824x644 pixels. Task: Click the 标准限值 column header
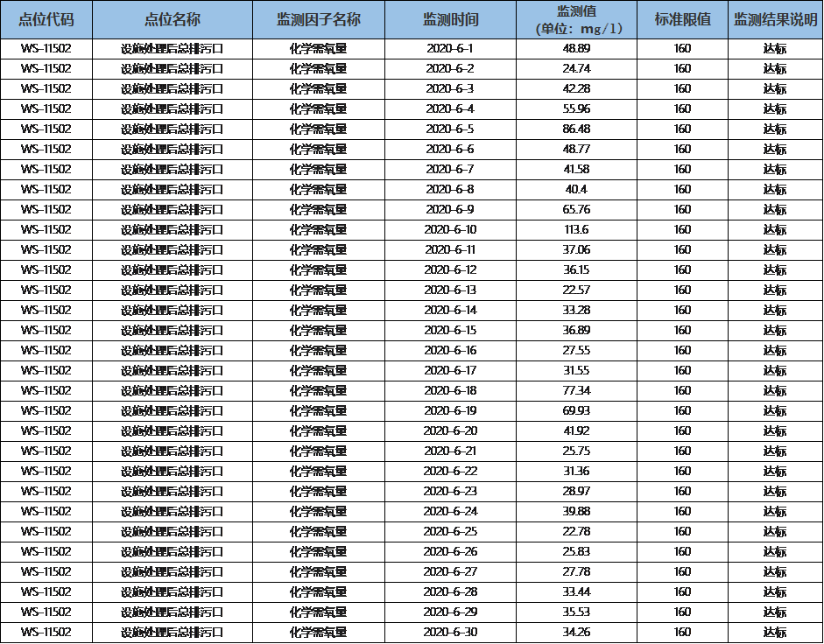point(683,20)
